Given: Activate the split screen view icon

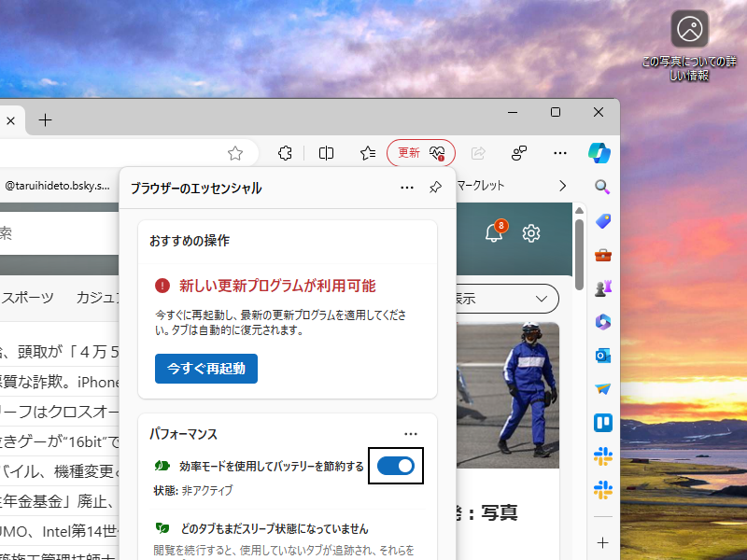Looking at the screenshot, I should [x=327, y=152].
